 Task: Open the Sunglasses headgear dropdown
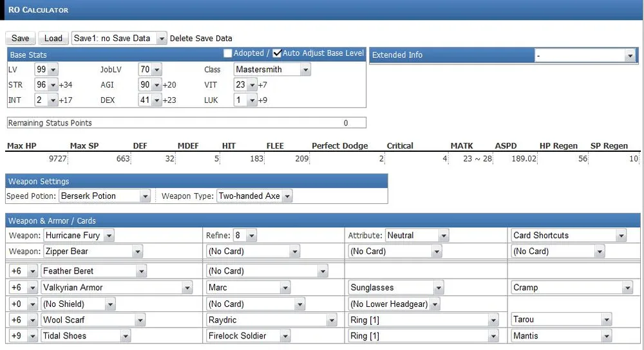pos(396,288)
